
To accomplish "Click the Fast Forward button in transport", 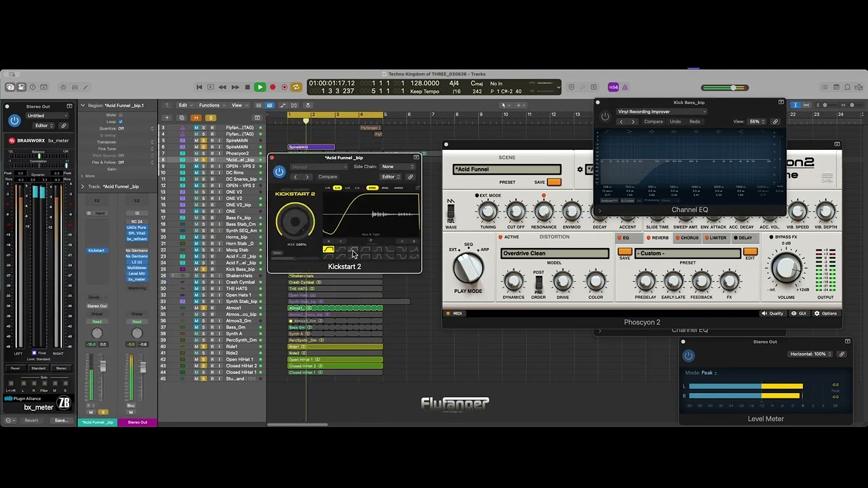I will click(235, 87).
